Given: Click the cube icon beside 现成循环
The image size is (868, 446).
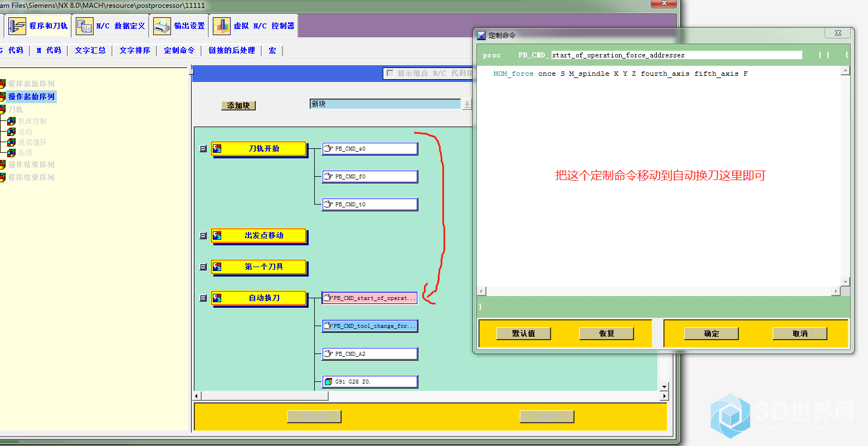Looking at the screenshot, I should (11, 142).
